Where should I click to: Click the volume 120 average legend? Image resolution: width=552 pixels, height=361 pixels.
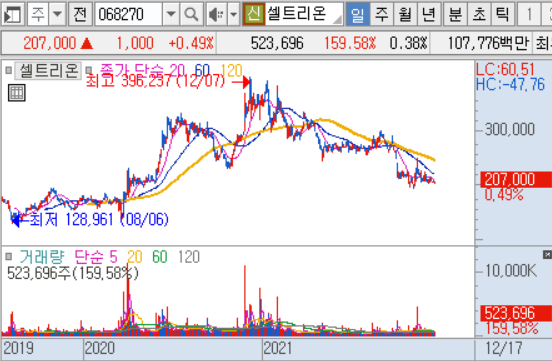pos(189,257)
